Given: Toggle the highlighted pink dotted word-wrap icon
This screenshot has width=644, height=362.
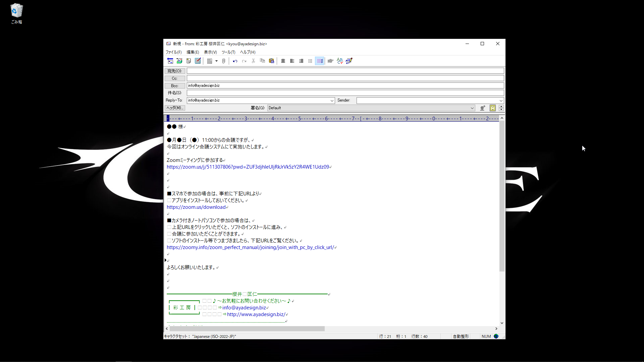Looking at the screenshot, I should coord(320,61).
